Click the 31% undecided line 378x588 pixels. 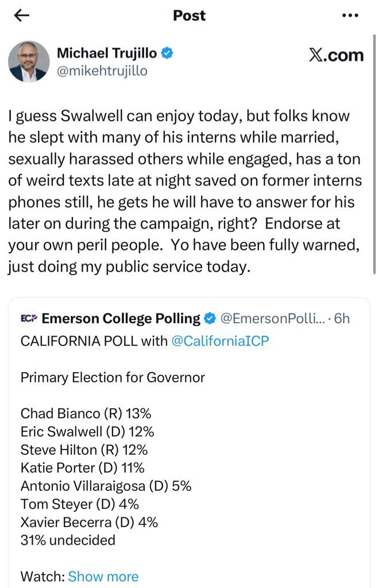pyautogui.click(x=68, y=540)
